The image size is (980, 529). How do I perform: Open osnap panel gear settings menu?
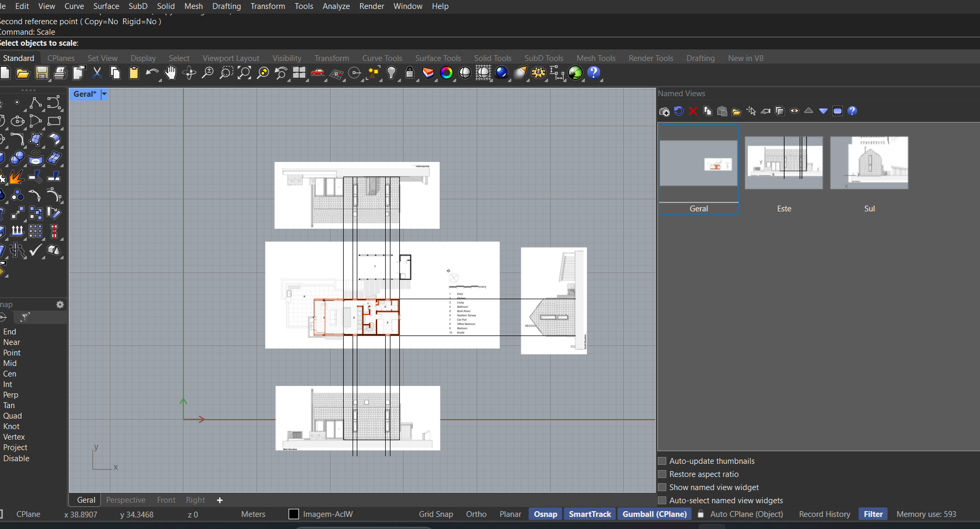click(x=60, y=304)
